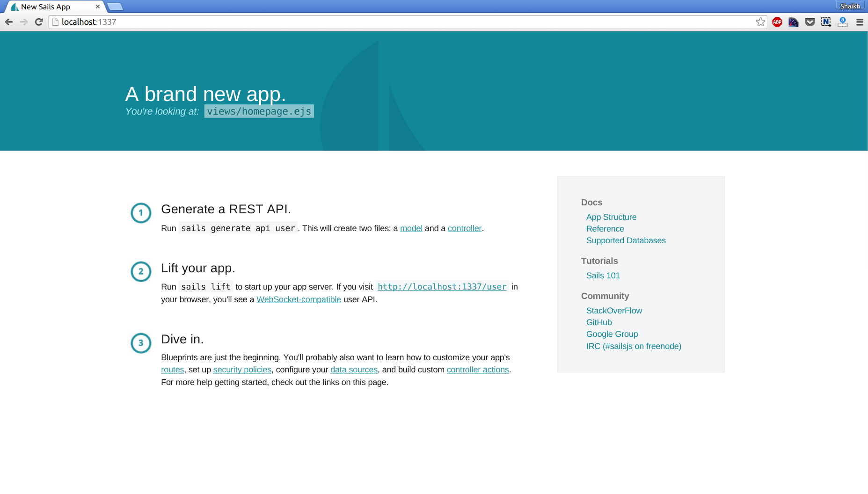Viewport: 868px width, 494px height.
Task: Go back to the previous page
Action: tap(9, 22)
